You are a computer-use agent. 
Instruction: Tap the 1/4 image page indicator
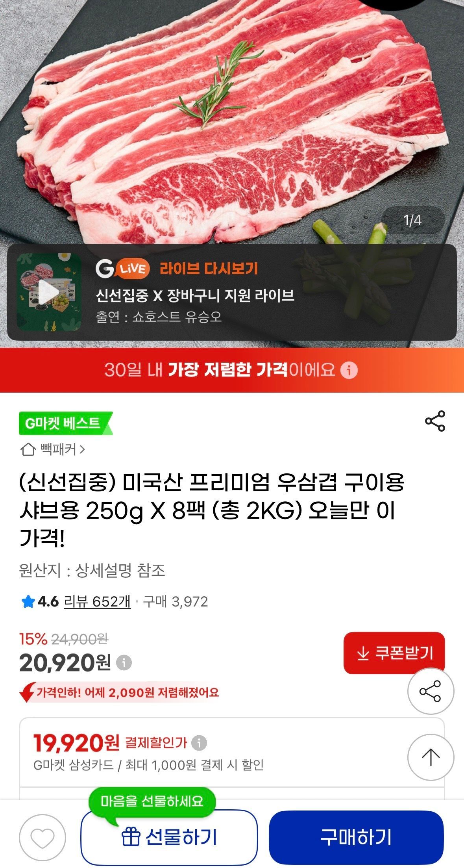click(x=412, y=220)
